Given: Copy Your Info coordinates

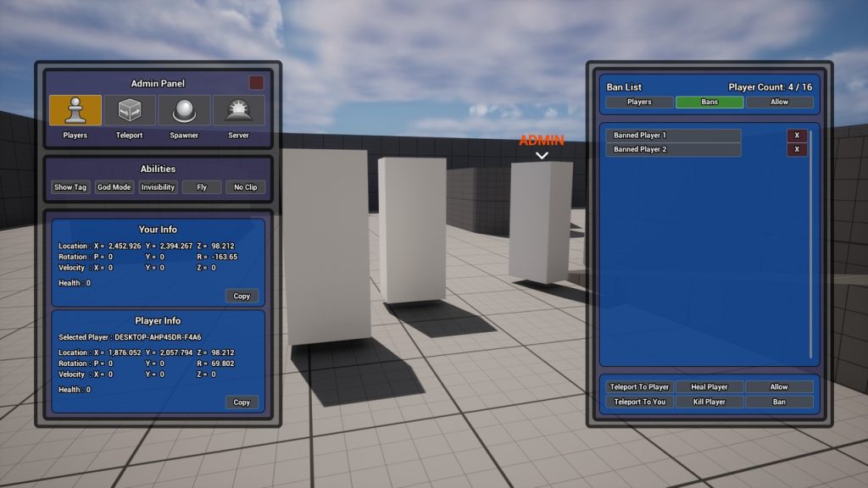Looking at the screenshot, I should pos(242,297).
